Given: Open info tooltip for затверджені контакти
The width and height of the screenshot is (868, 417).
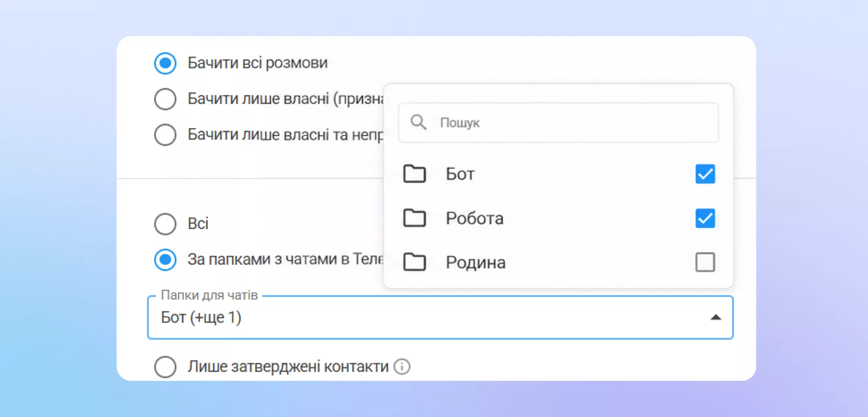Looking at the screenshot, I should pos(402,366).
